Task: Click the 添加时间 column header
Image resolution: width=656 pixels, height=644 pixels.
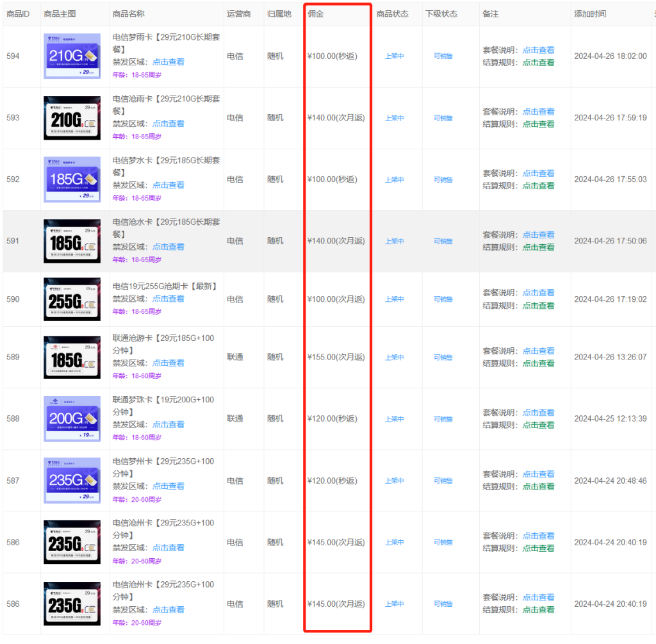Action: [590, 14]
